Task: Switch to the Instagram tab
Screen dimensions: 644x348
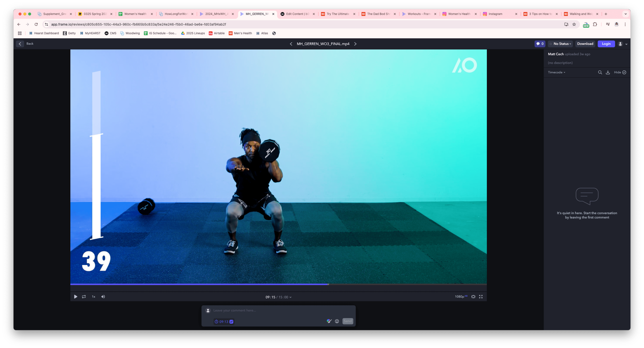Action: click(x=495, y=14)
